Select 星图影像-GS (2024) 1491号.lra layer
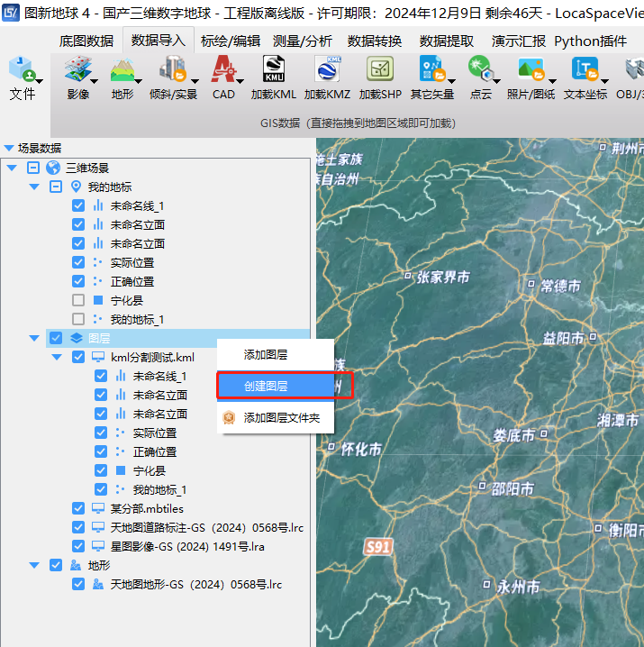Screen dimensions: 644x647 point(187,546)
